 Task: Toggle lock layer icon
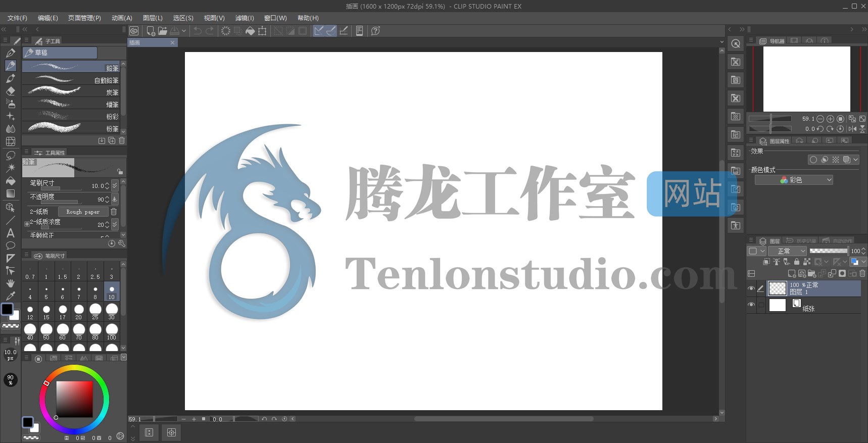click(x=797, y=262)
